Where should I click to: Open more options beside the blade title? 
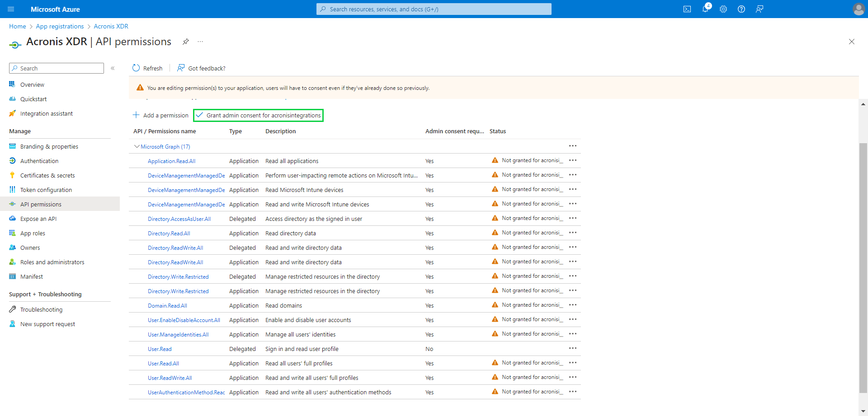(x=200, y=42)
